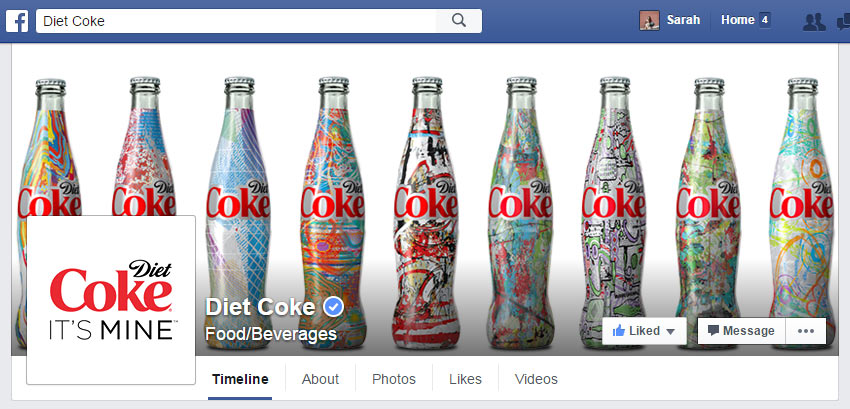Switch to the About tab
This screenshot has height=409, width=850.
[320, 379]
